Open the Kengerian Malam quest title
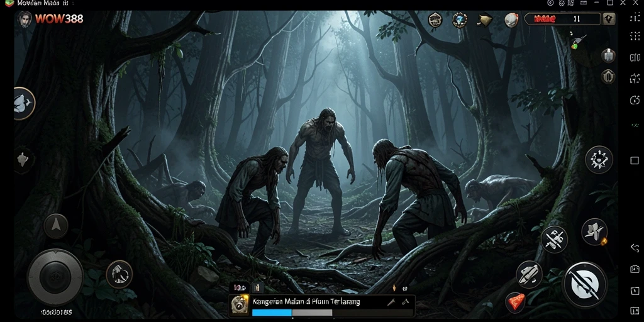The height and width of the screenshot is (322, 644). coord(306,301)
